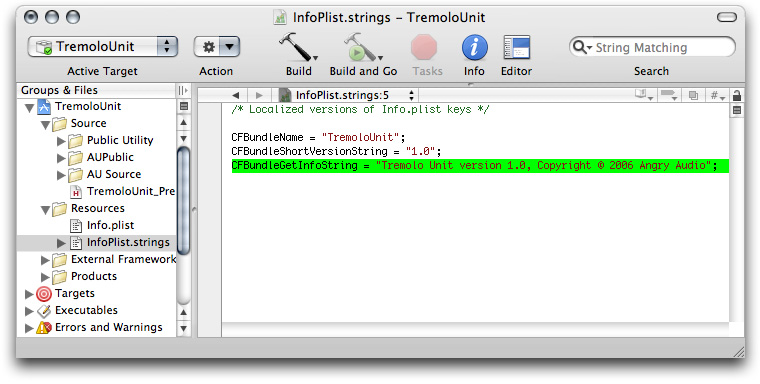Toggle the split editor button below lock
This screenshot has height=384, width=760.
click(x=737, y=111)
